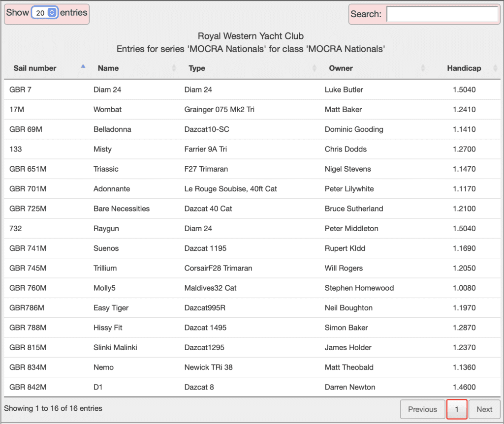Click Le Rouge Soubise, 40ft Cat type
504x424 pixels.
[x=230, y=189]
